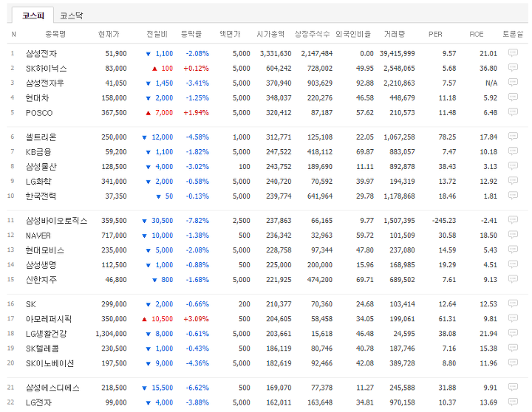532x412 pixels.
Task: Open discussion board icon for SK하이닉스
Action: pyautogui.click(x=513, y=67)
